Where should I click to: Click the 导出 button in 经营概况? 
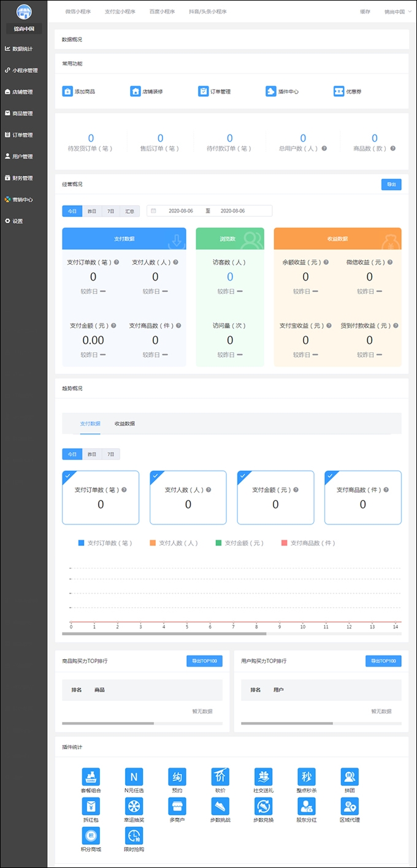(x=391, y=184)
